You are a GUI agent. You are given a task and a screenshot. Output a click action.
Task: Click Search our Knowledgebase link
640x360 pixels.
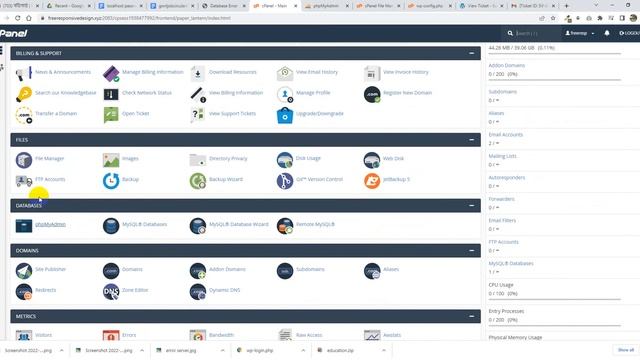tap(65, 93)
